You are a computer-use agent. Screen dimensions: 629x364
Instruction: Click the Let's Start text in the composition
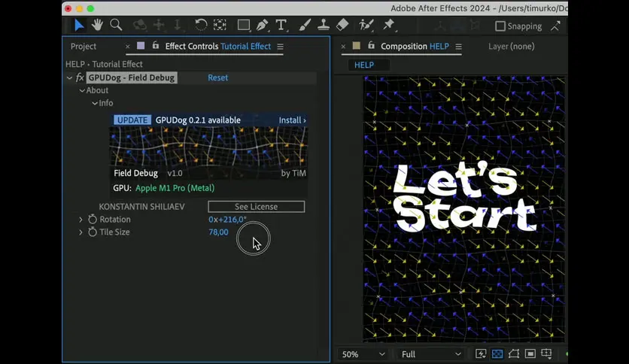464,197
